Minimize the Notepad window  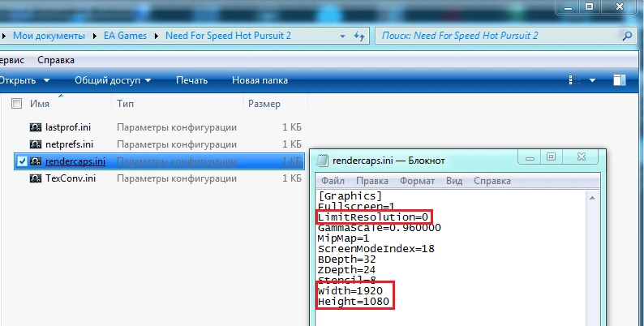pos(530,157)
